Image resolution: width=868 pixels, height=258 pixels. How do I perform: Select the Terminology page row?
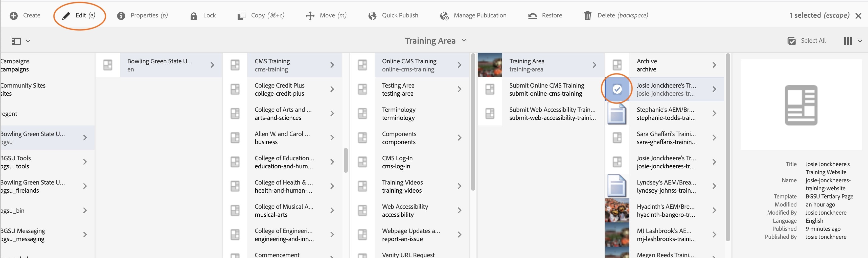pos(410,113)
